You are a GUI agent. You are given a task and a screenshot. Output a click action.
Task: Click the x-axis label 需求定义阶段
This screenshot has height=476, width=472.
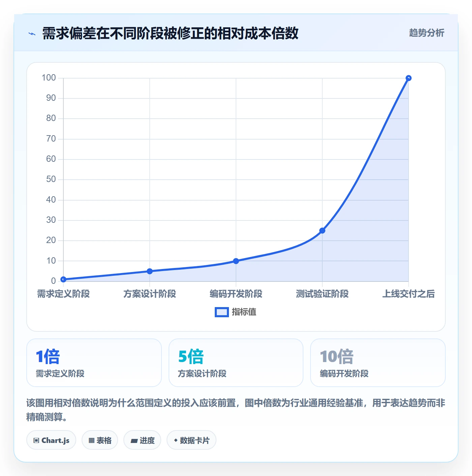click(63, 294)
